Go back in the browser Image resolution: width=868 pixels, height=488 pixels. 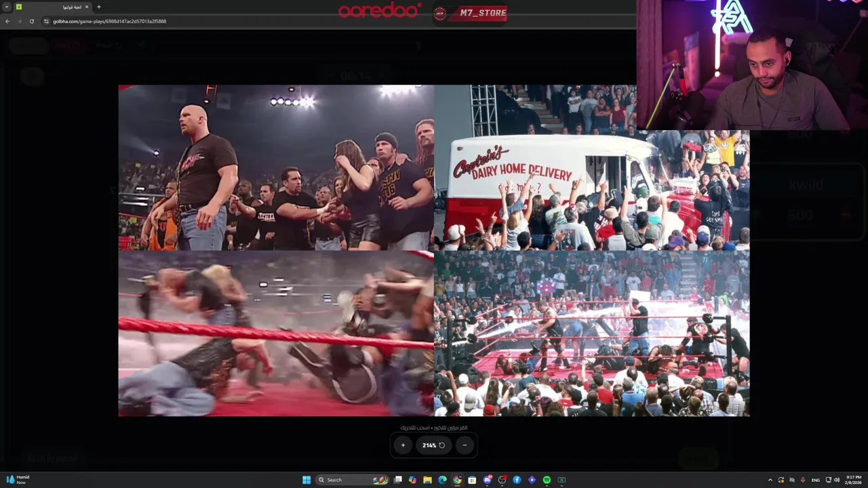[x=7, y=21]
